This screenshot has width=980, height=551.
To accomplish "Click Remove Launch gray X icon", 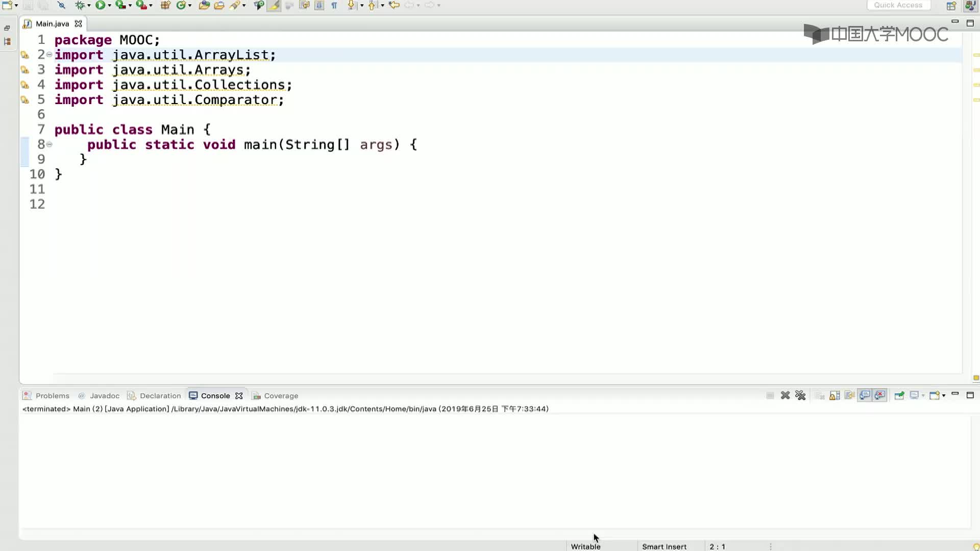I will coord(785,395).
